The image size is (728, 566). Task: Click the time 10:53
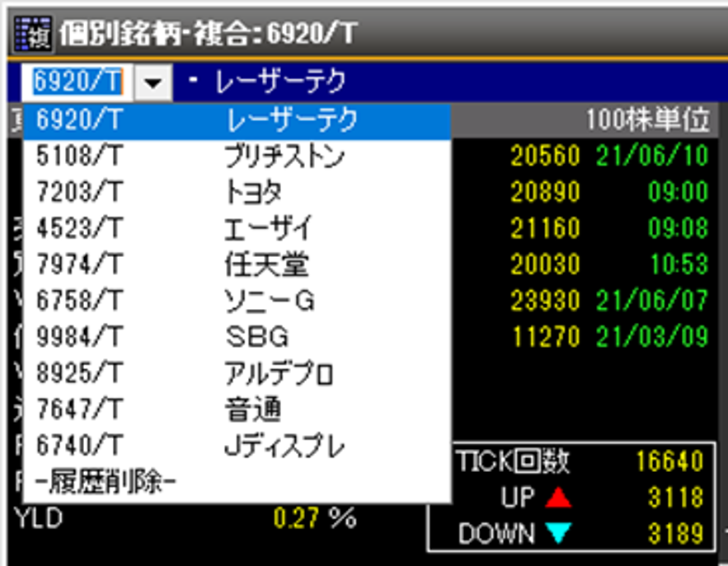coord(679,264)
